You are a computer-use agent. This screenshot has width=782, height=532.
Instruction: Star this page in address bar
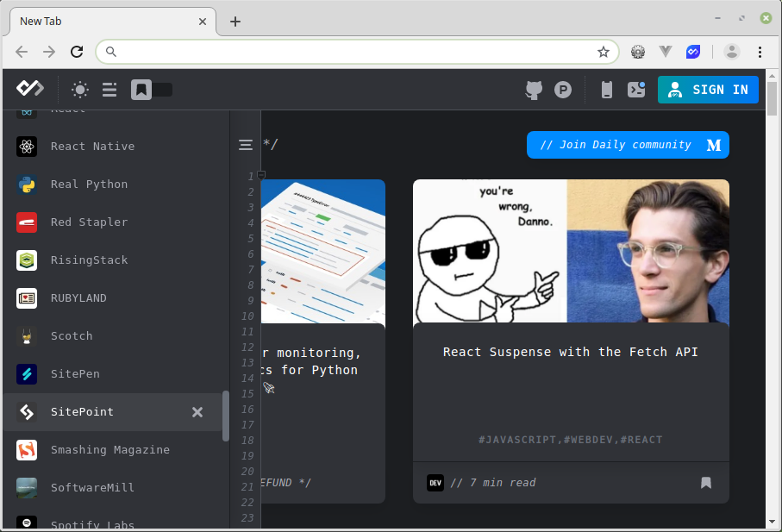604,52
